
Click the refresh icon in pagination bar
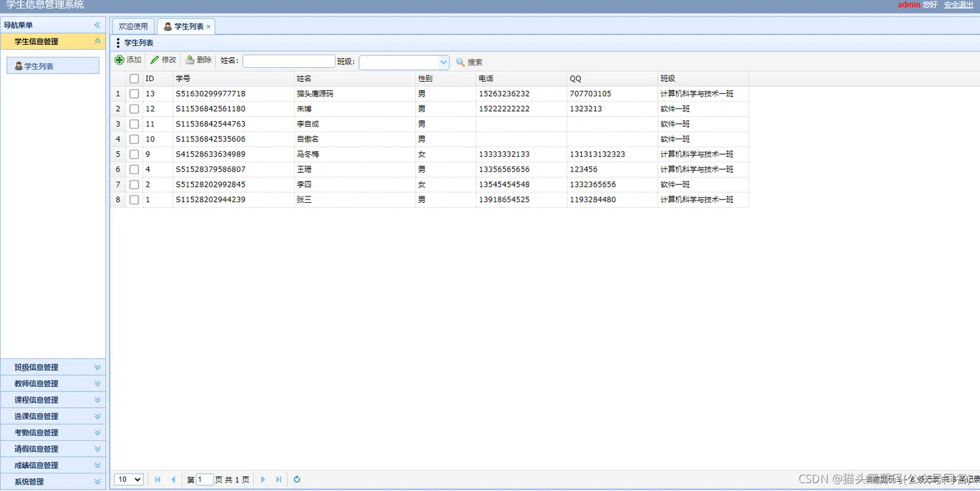pyautogui.click(x=297, y=480)
